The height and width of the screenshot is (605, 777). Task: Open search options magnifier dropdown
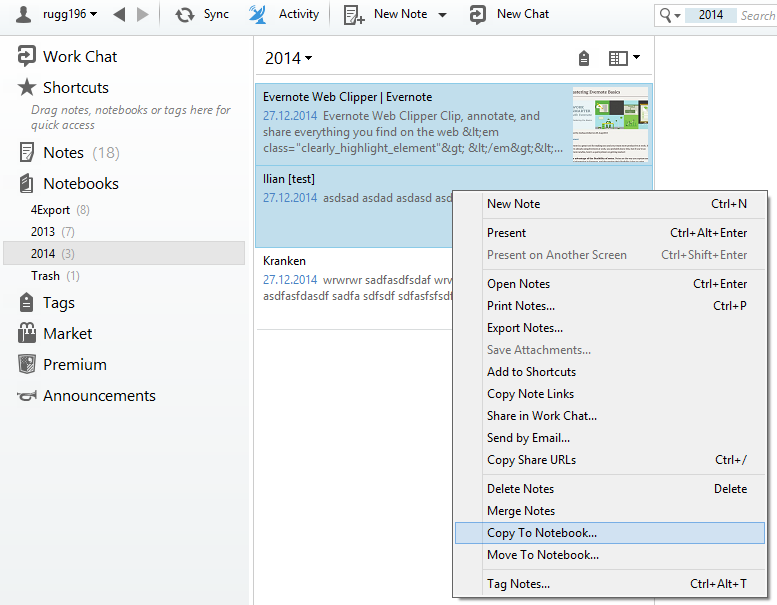tap(670, 15)
